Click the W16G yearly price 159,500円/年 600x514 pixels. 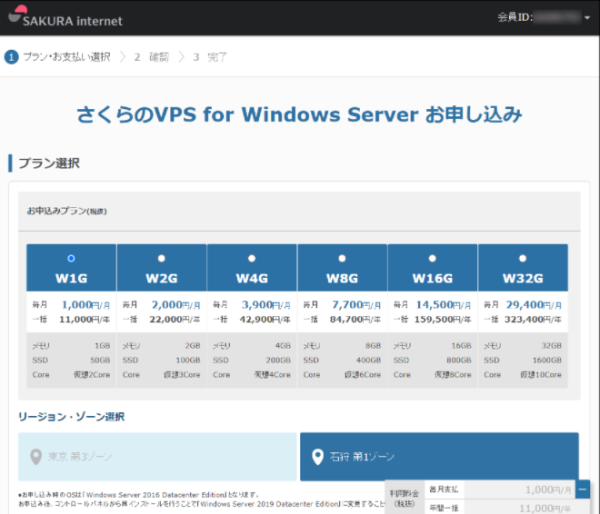tap(443, 320)
